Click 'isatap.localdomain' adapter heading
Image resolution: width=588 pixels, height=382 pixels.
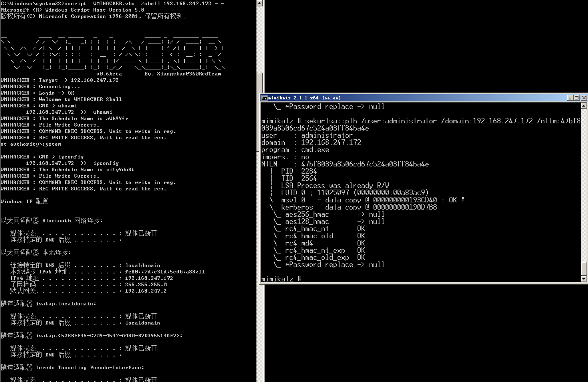[49, 303]
